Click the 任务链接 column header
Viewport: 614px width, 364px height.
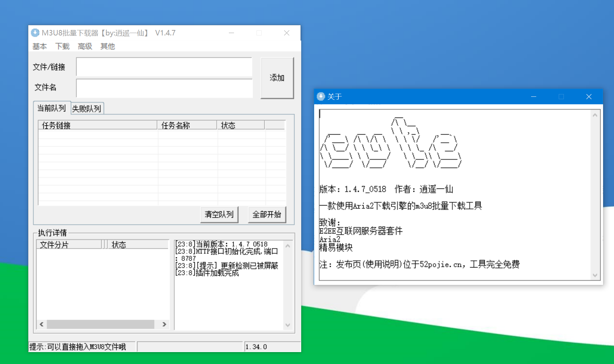click(98, 125)
